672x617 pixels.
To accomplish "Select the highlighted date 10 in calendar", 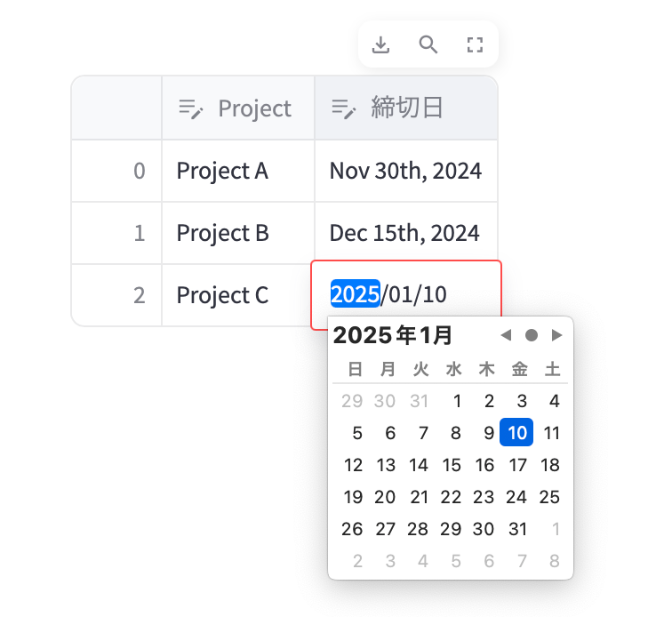I will [517, 433].
